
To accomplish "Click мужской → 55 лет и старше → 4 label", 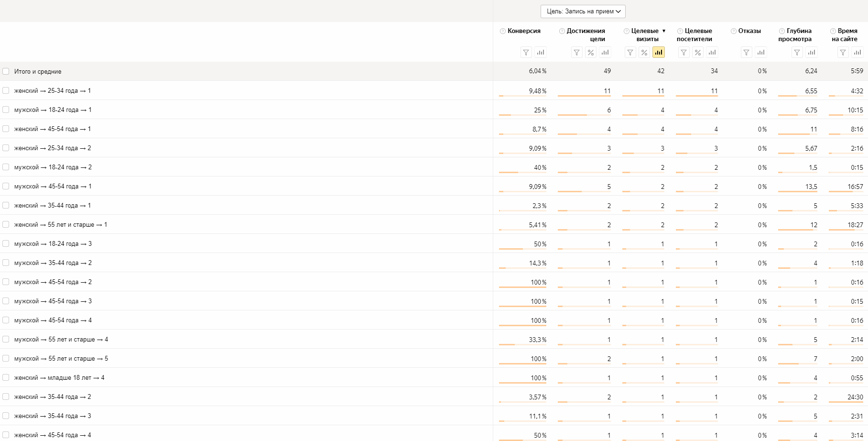I will [61, 339].
